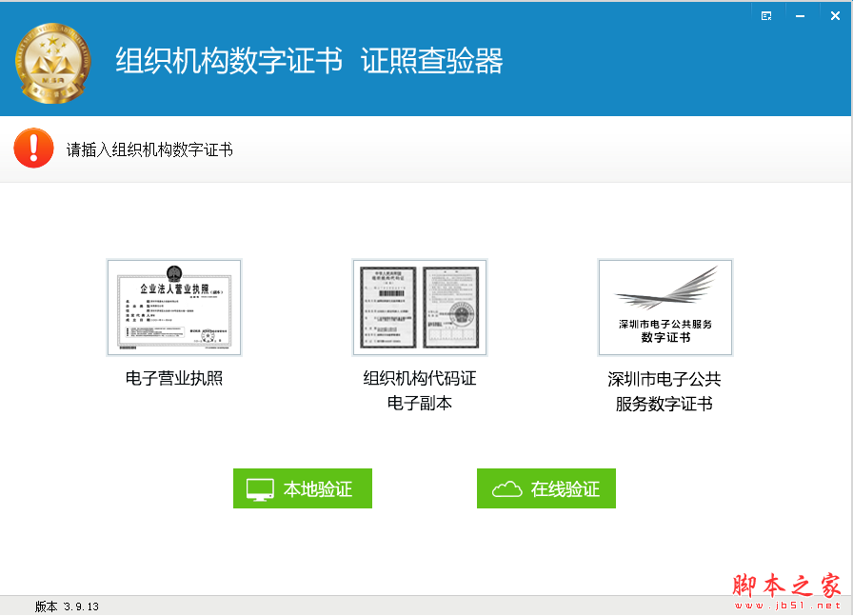Select the 组织机构代码证电子副本 certificate thumbnail

pos(419,307)
